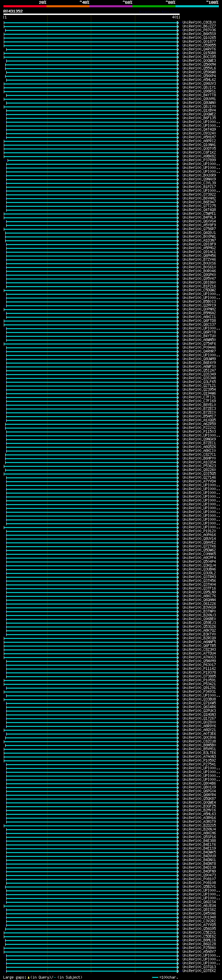Click the UniRef100_O59855 label
This screenshot has height=980, width=222.
pos(199,45)
